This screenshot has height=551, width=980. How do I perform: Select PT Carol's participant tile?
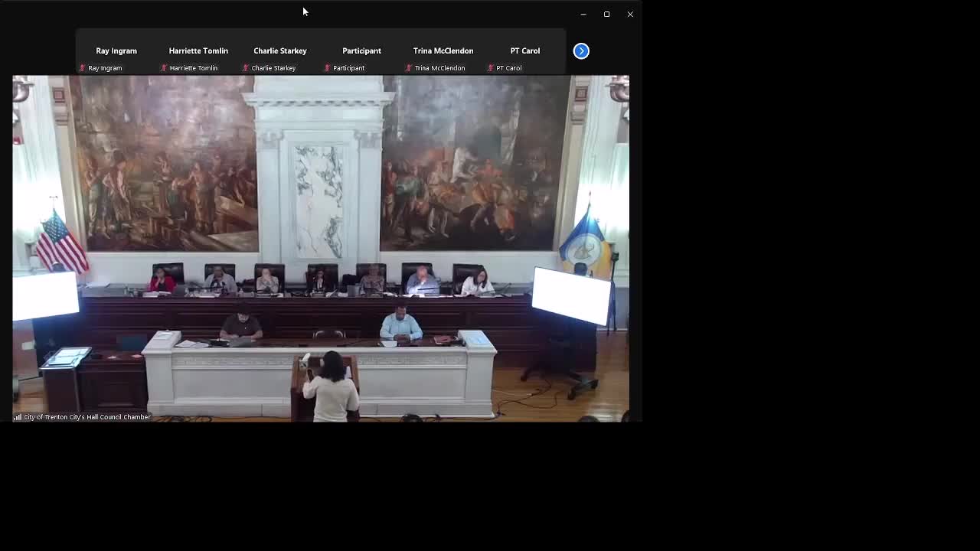point(525,51)
